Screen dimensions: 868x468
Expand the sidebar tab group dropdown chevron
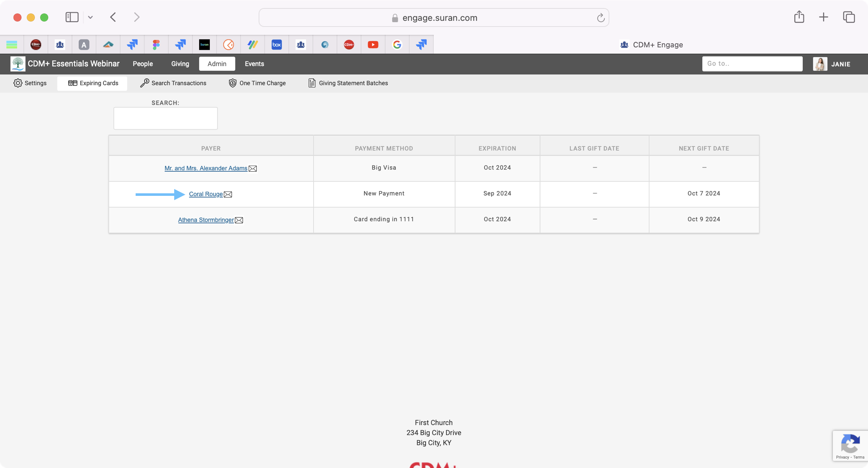pyautogui.click(x=90, y=17)
